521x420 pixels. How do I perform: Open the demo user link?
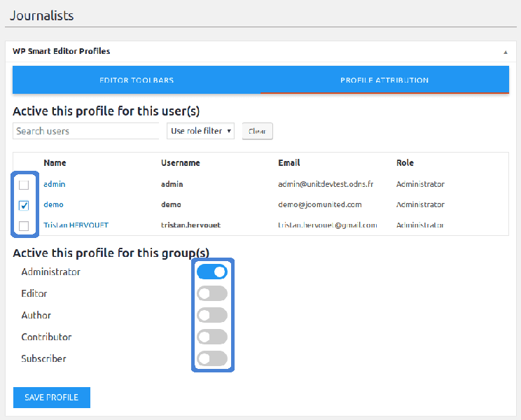tap(53, 204)
